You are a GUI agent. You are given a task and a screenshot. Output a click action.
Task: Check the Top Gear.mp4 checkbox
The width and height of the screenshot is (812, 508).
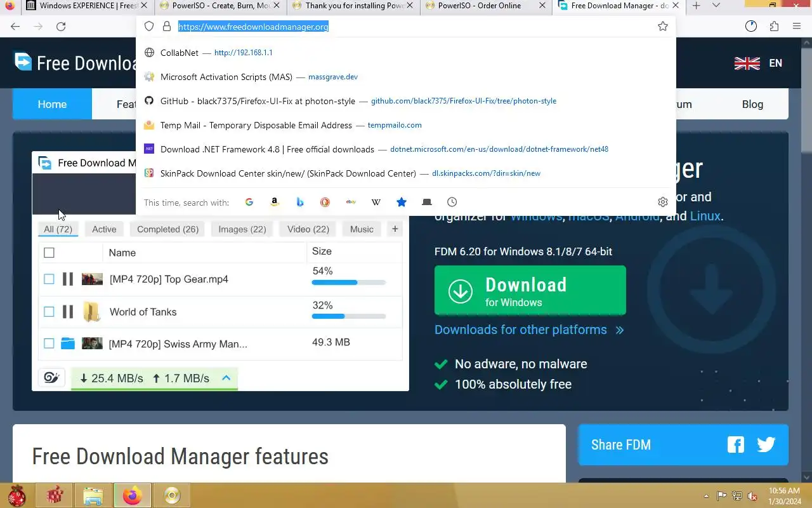[49, 279]
